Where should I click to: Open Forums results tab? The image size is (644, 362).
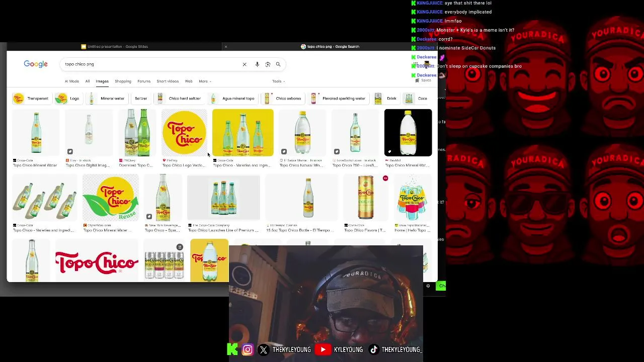click(x=144, y=81)
